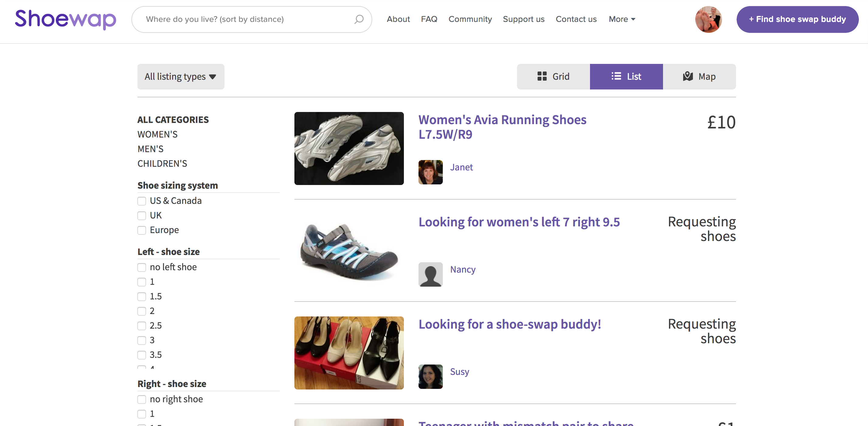This screenshot has height=426, width=868.
Task: Open Avia running shoes thumbnail
Action: 349,148
